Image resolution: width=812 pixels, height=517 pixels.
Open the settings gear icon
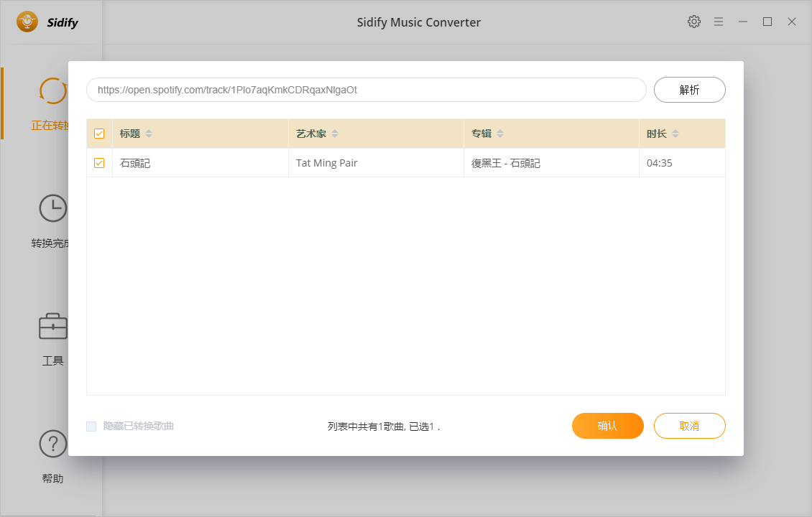pos(694,22)
